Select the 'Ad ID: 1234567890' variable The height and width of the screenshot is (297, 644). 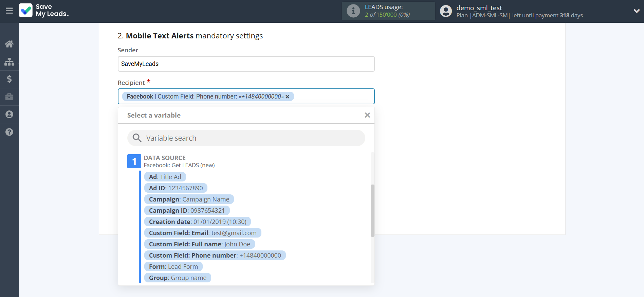tap(176, 188)
